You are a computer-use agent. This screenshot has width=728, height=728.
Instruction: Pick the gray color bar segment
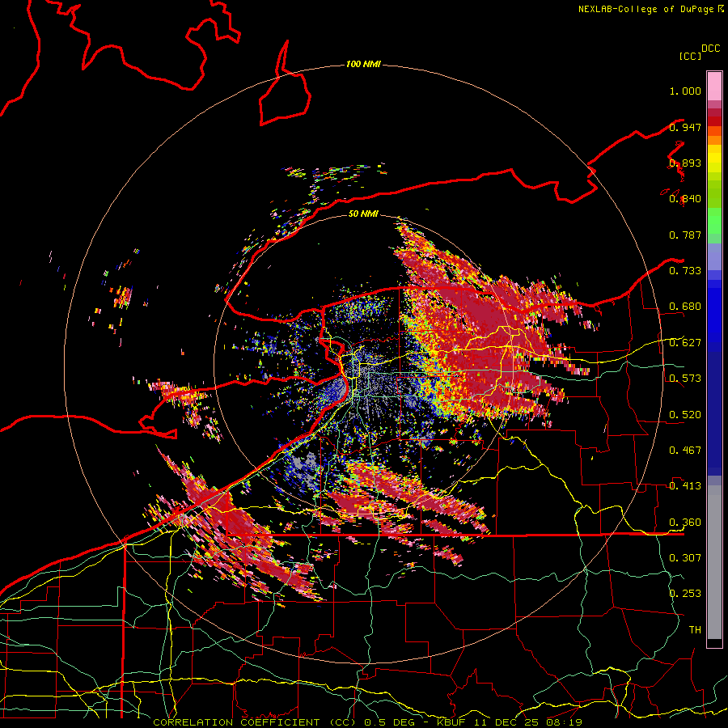714,562
